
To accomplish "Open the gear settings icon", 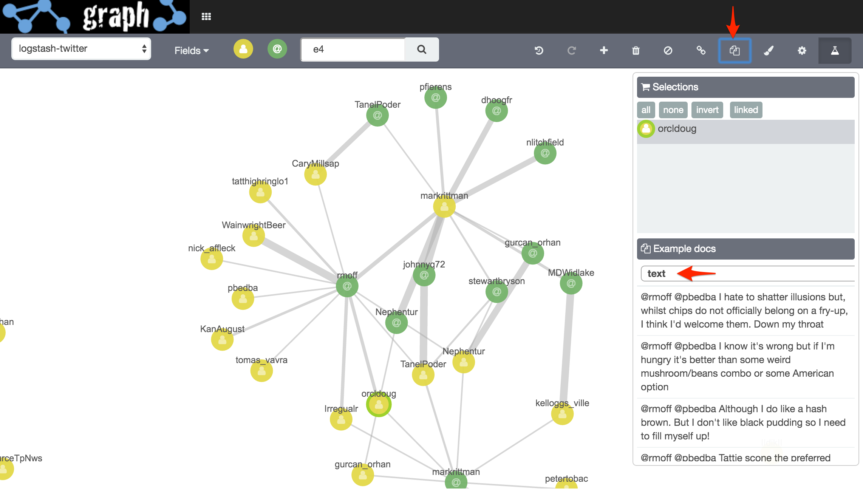I will 802,50.
